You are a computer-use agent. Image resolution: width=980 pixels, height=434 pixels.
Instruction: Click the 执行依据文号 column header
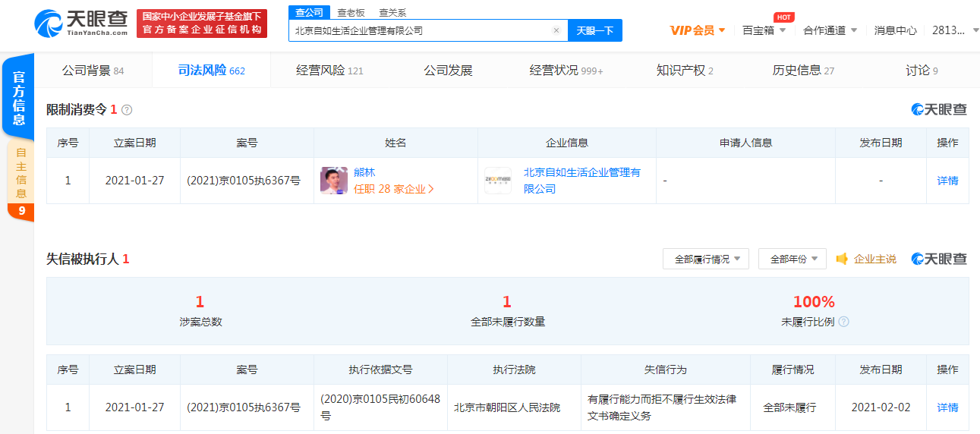click(x=380, y=370)
